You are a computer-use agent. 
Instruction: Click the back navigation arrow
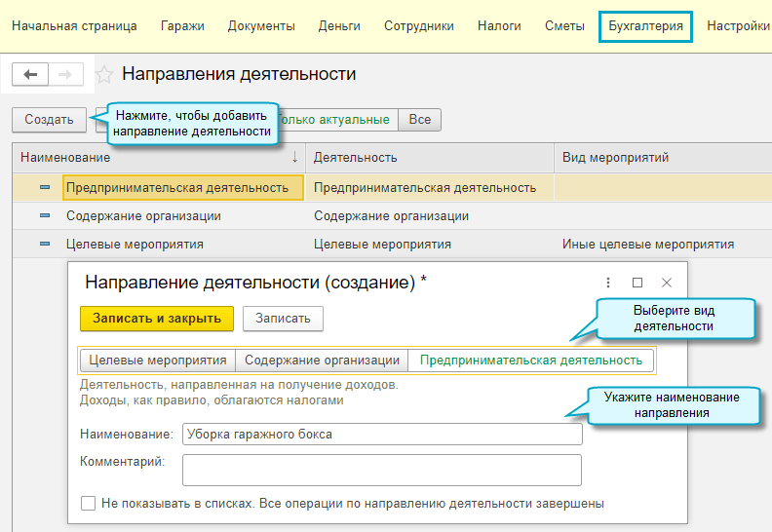[x=29, y=74]
